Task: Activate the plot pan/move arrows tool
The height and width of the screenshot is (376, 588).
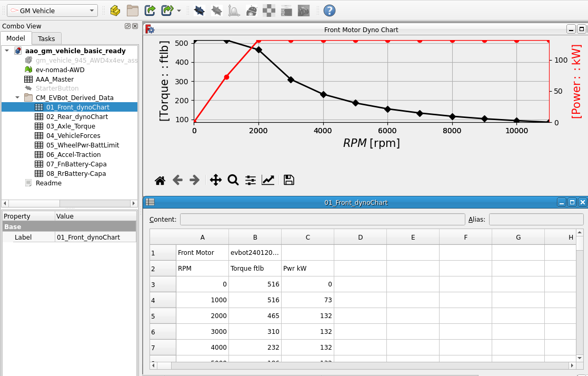Action: tap(216, 180)
